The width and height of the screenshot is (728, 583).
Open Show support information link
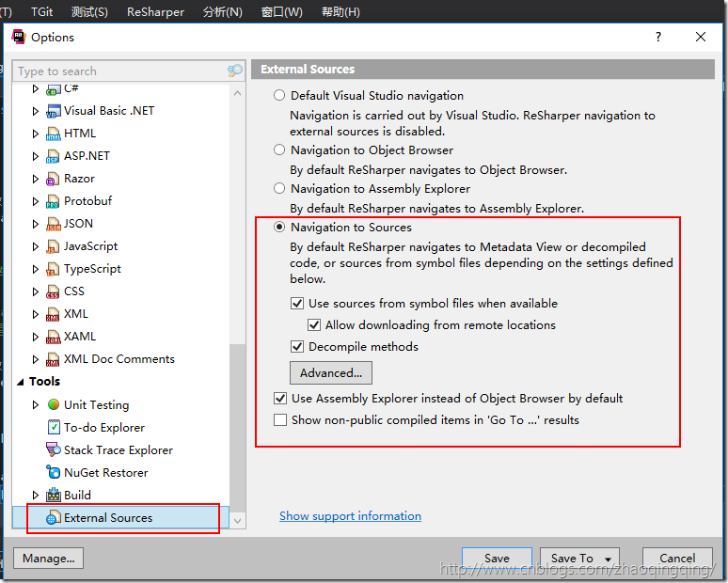(x=350, y=516)
